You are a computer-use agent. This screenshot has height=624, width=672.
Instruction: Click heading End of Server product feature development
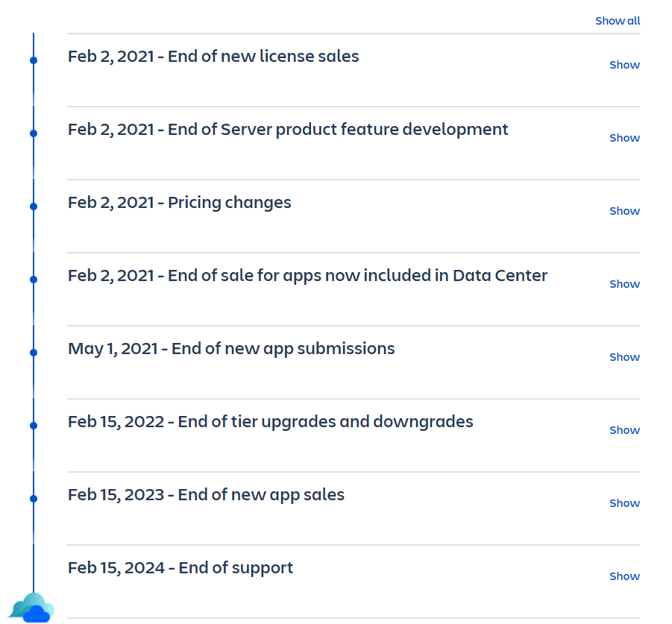pos(288,129)
